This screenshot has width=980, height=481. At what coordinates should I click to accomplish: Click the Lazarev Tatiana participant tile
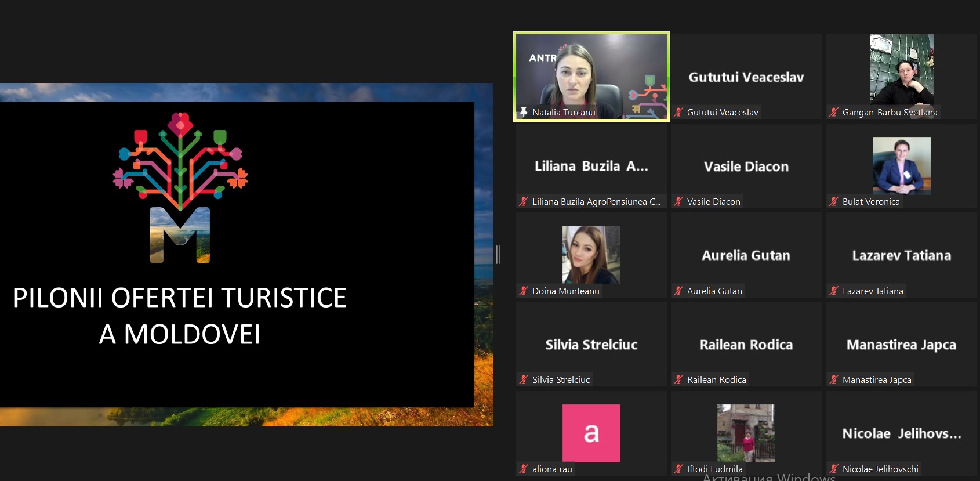coord(901,255)
